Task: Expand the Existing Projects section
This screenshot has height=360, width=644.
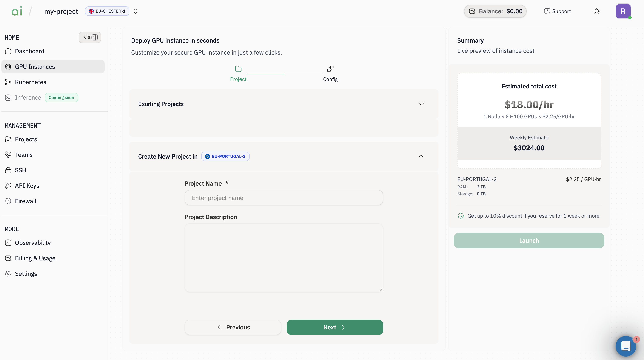Action: coord(421,104)
